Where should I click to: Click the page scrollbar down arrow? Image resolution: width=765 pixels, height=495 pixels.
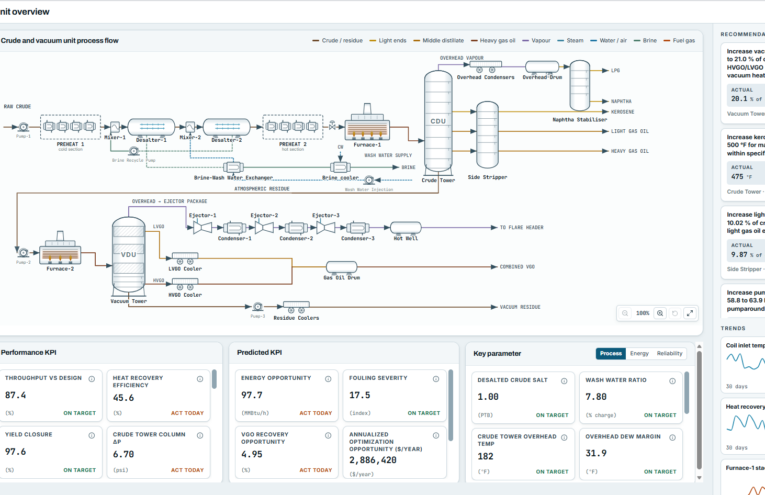pyautogui.click(x=699, y=478)
